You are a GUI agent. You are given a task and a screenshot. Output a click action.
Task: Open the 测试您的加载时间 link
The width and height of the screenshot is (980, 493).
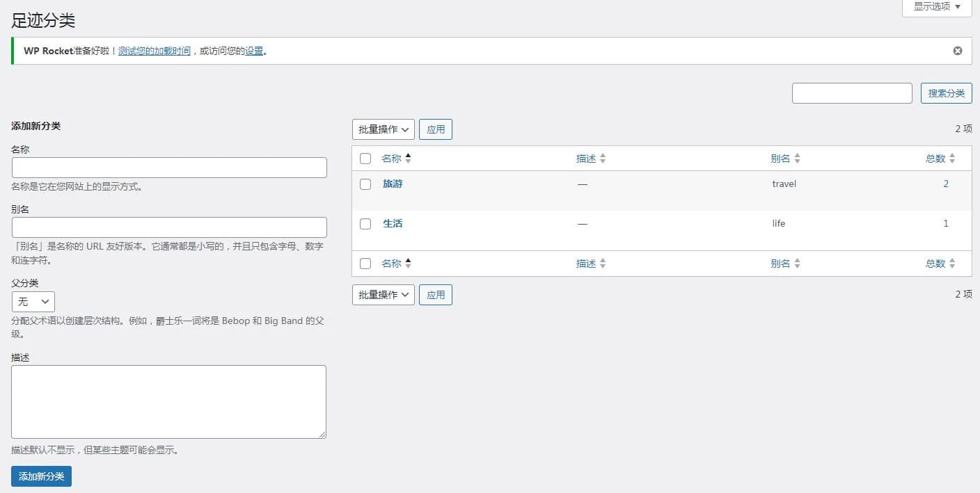pyautogui.click(x=155, y=51)
